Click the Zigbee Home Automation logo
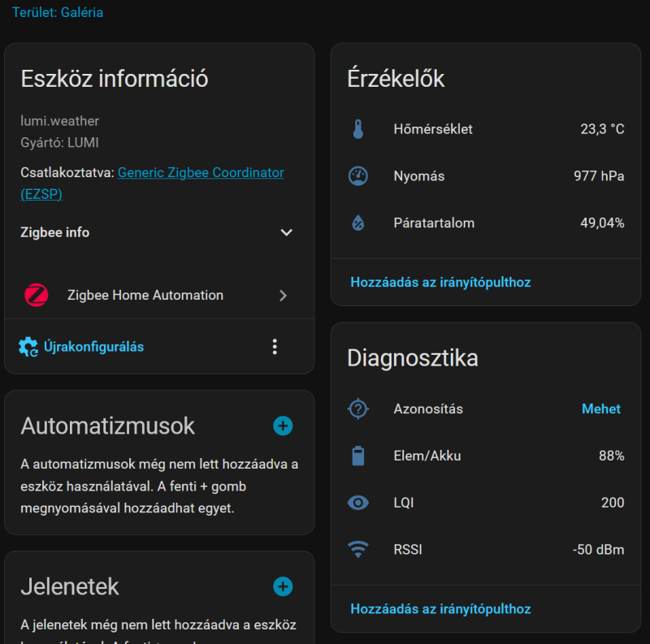The height and width of the screenshot is (644, 650). pos(37,296)
